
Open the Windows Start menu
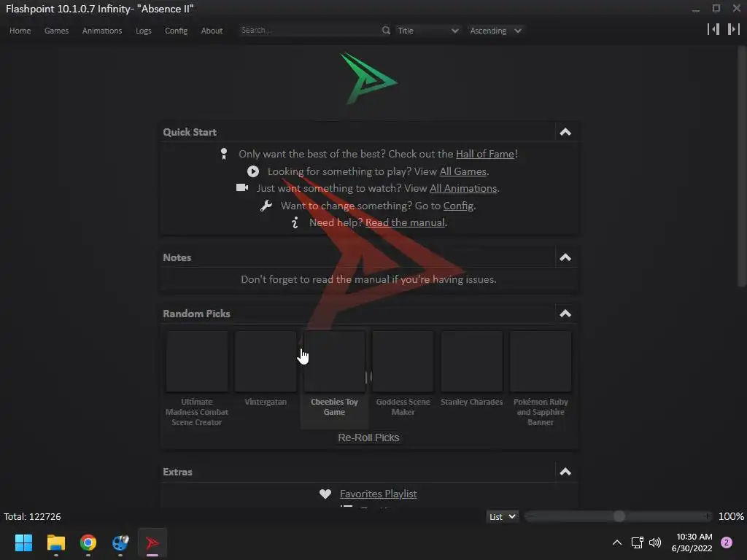(x=23, y=542)
